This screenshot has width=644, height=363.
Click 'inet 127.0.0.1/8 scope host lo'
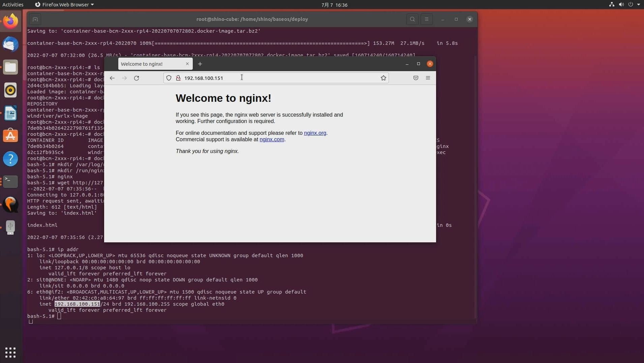(x=85, y=268)
